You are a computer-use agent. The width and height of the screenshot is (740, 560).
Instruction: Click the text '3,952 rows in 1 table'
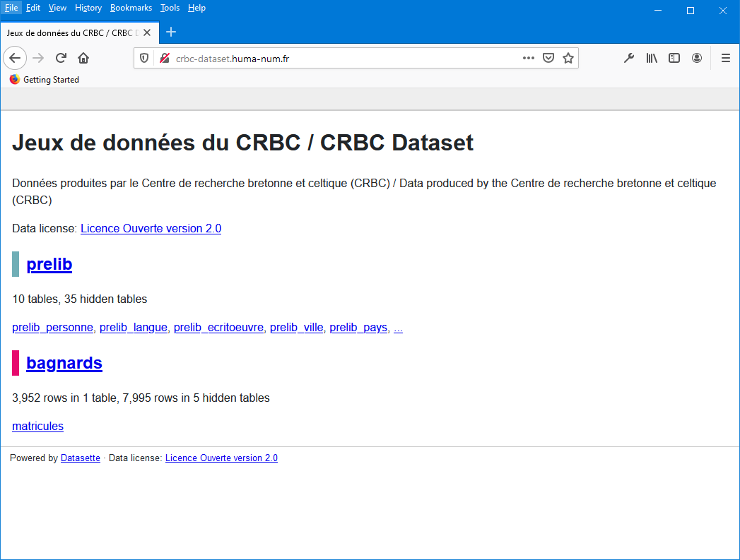[64, 398]
